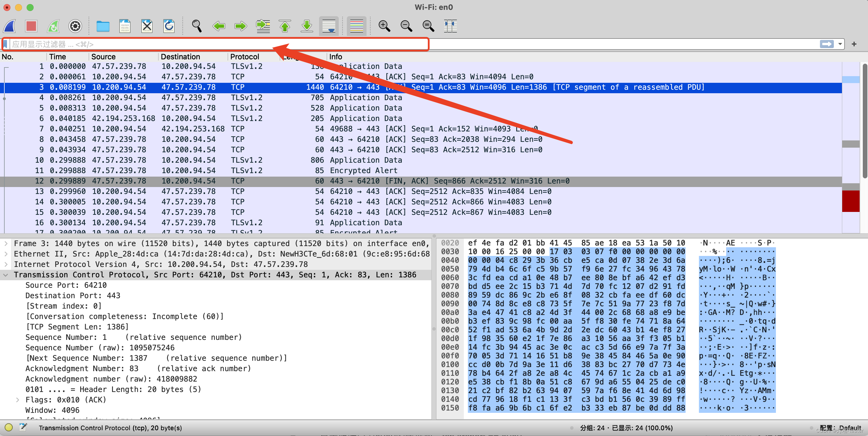
Task: Open capture file comment edit icon
Action: (23, 427)
